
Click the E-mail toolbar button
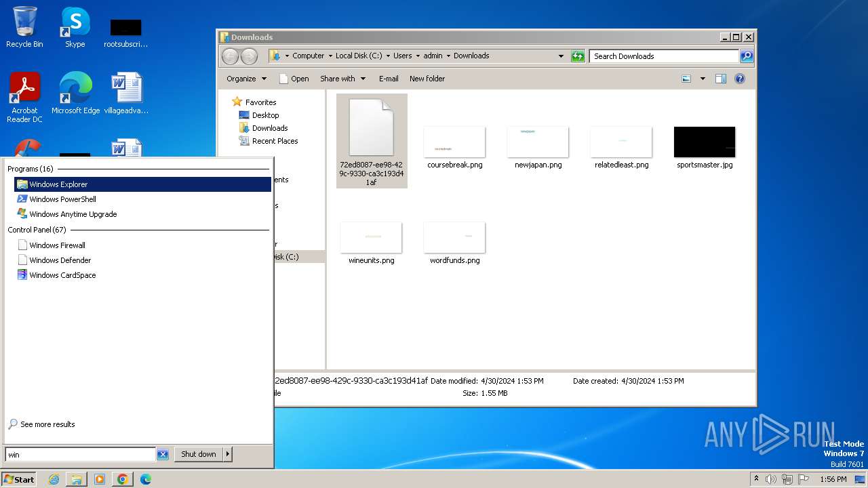pos(389,79)
